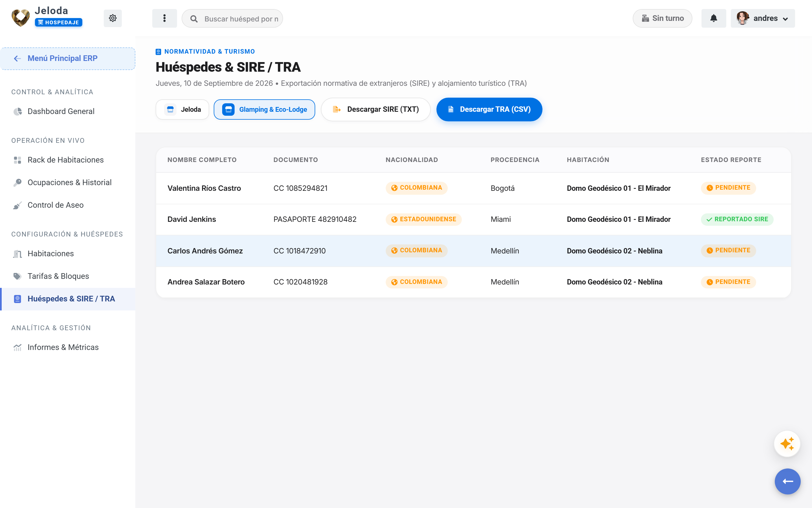Click the REPORTADO SIRE status badge
812x508 pixels.
click(737, 219)
